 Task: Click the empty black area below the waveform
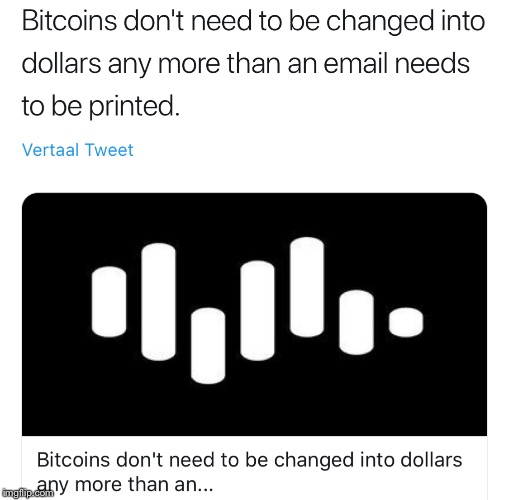point(254,410)
